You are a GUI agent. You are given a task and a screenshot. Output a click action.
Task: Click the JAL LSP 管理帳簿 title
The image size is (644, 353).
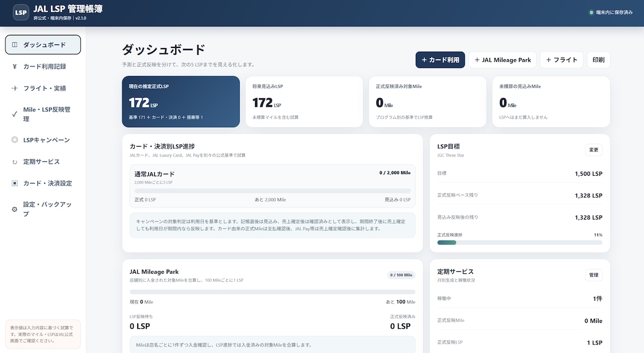pyautogui.click(x=68, y=8)
